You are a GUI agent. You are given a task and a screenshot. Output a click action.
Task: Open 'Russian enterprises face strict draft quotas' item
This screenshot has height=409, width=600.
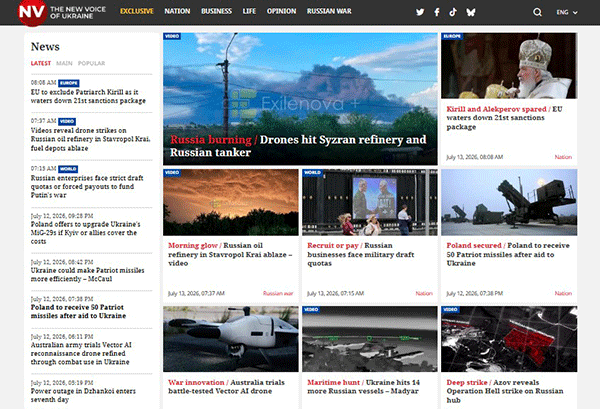tap(87, 187)
